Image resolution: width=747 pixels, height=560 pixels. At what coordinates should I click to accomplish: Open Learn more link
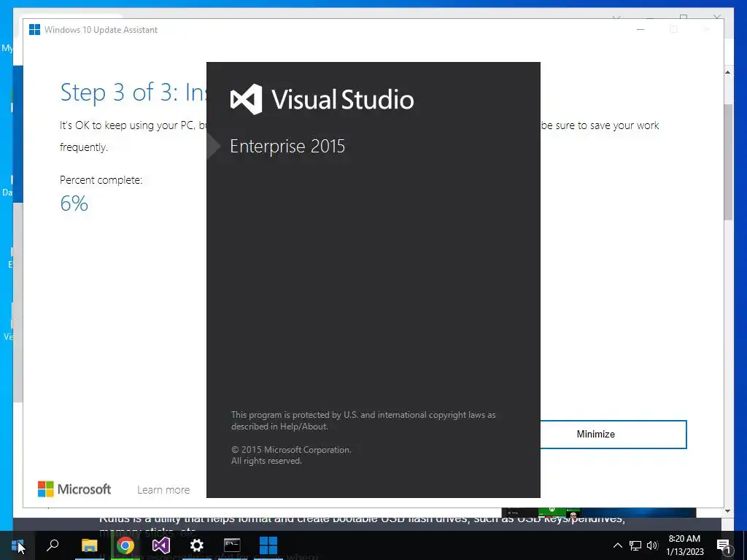163,490
